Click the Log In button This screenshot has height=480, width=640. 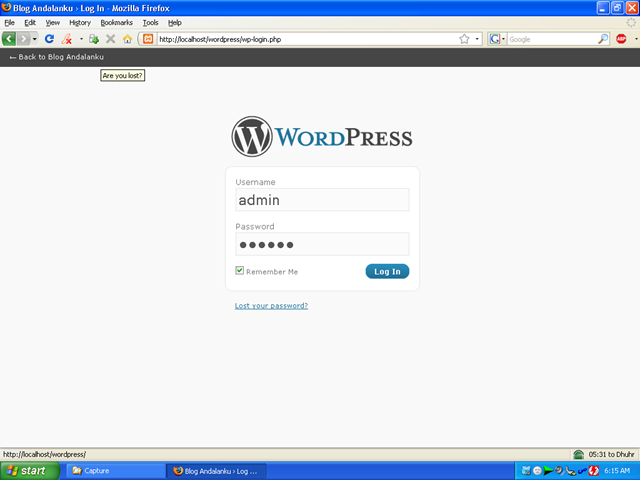387,271
